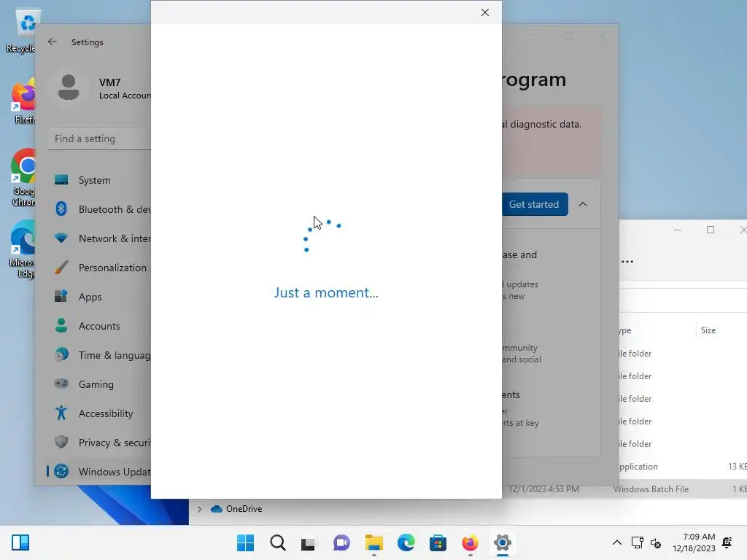Click the VM7 user avatar icon
This screenshot has height=560, width=747.
(x=69, y=87)
